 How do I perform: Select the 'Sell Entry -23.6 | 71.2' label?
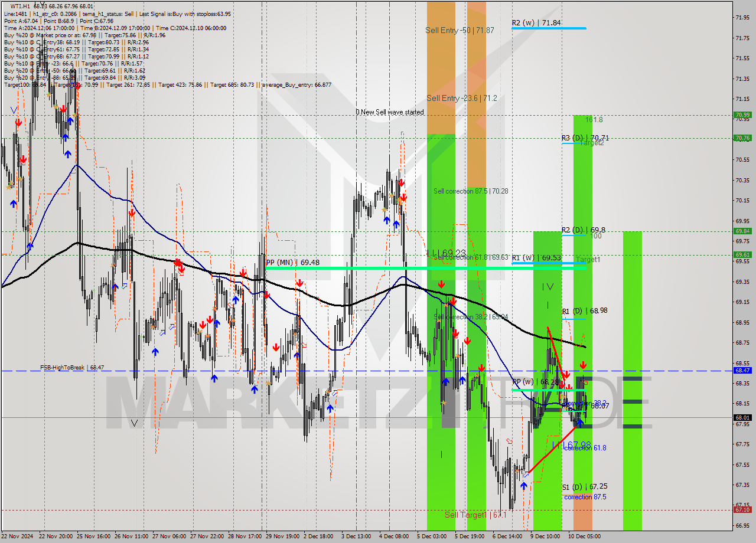[x=461, y=99]
